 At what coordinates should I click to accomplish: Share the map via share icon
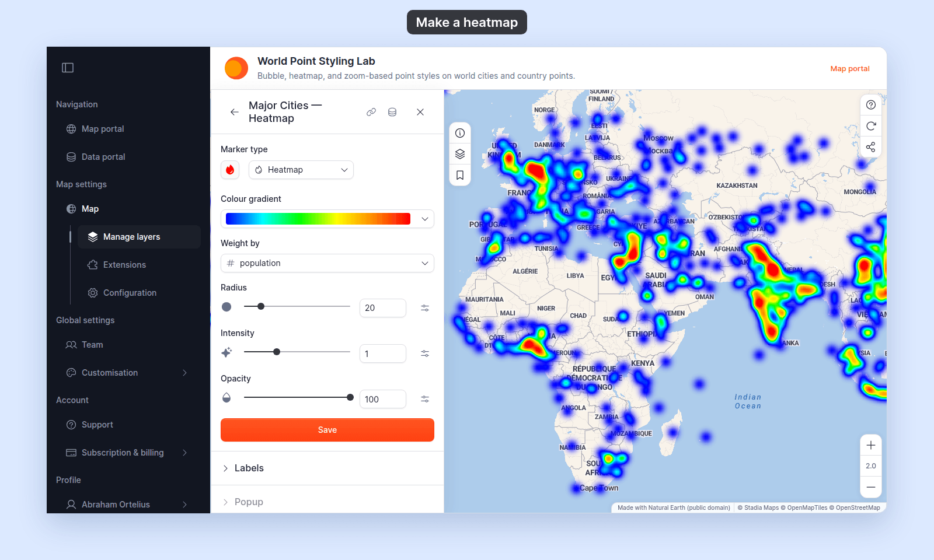[871, 147]
